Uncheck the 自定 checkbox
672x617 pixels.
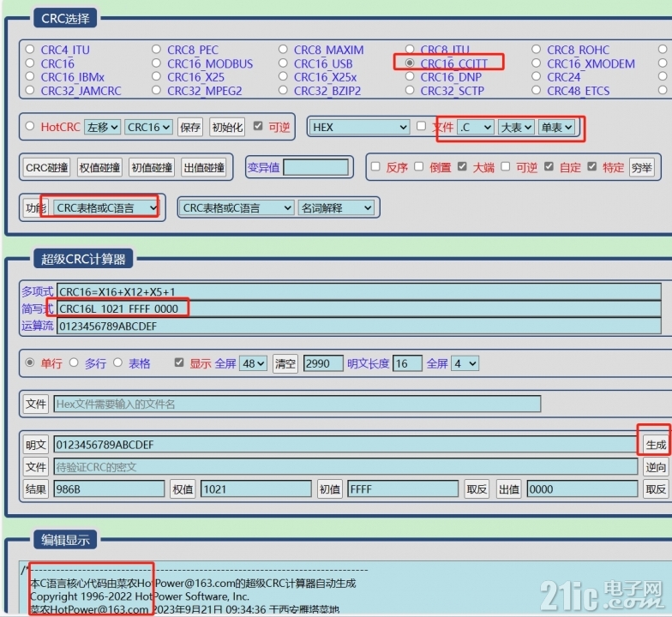pos(549,166)
